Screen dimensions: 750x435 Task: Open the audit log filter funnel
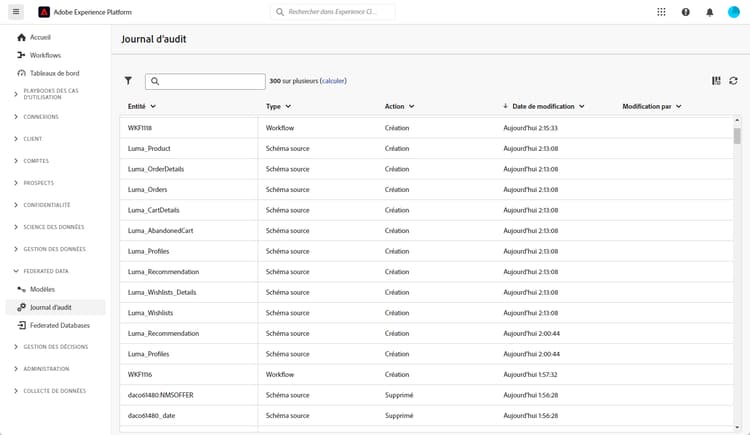click(x=128, y=81)
